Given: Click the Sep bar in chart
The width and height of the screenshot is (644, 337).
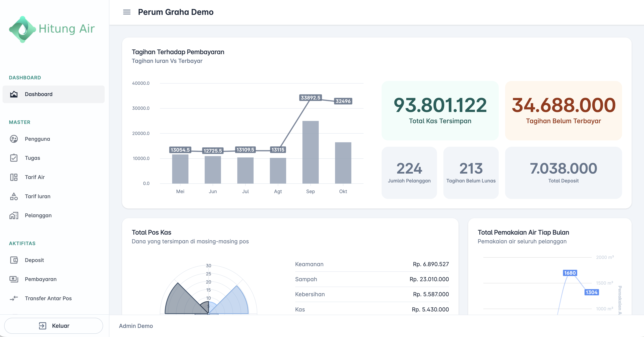Looking at the screenshot, I should click(x=310, y=152).
